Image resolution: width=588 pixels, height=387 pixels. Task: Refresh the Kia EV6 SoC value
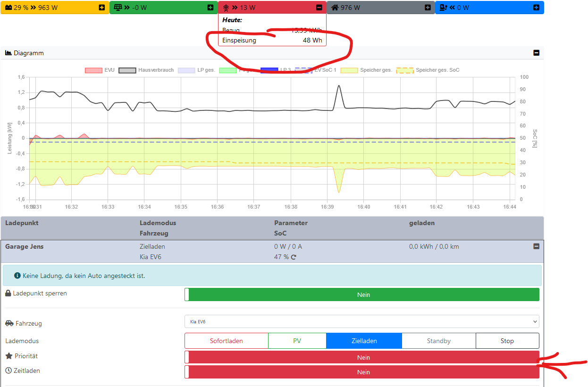pyautogui.click(x=294, y=257)
